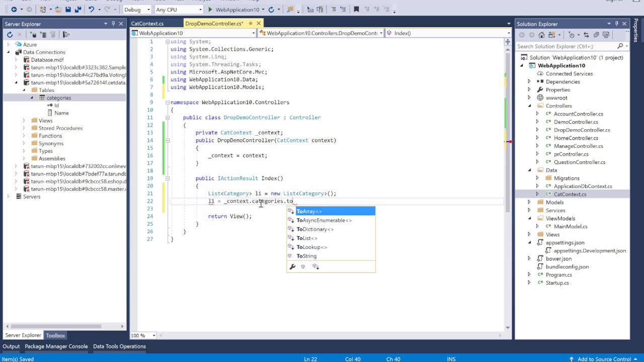Click the bookmark flag toolbar icon
Screen dimensions: 644x362
pos(356,9)
